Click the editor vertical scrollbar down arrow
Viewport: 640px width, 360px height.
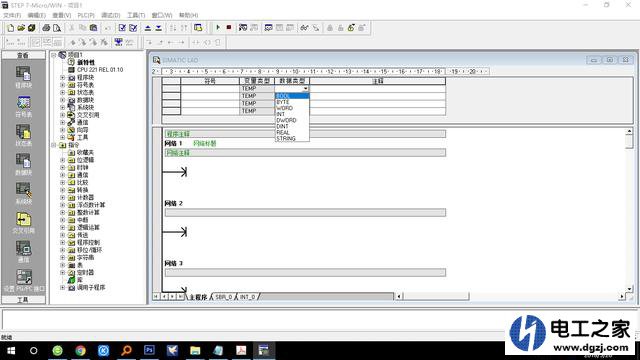629,289
